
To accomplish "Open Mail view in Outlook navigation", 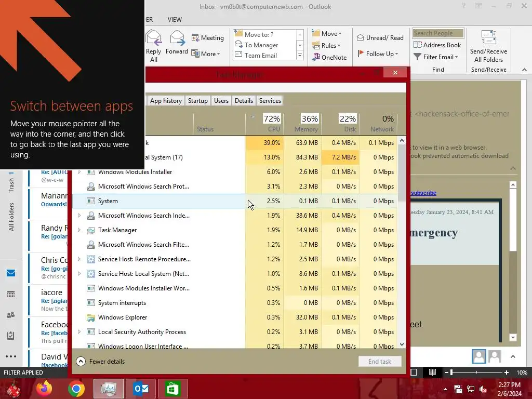I will coord(11,273).
